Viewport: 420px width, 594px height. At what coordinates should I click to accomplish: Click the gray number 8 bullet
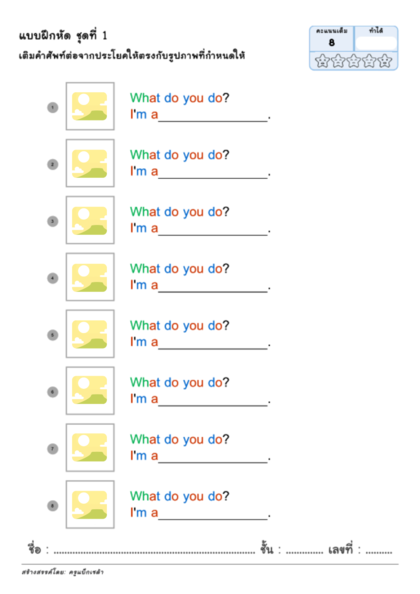pos(53,506)
